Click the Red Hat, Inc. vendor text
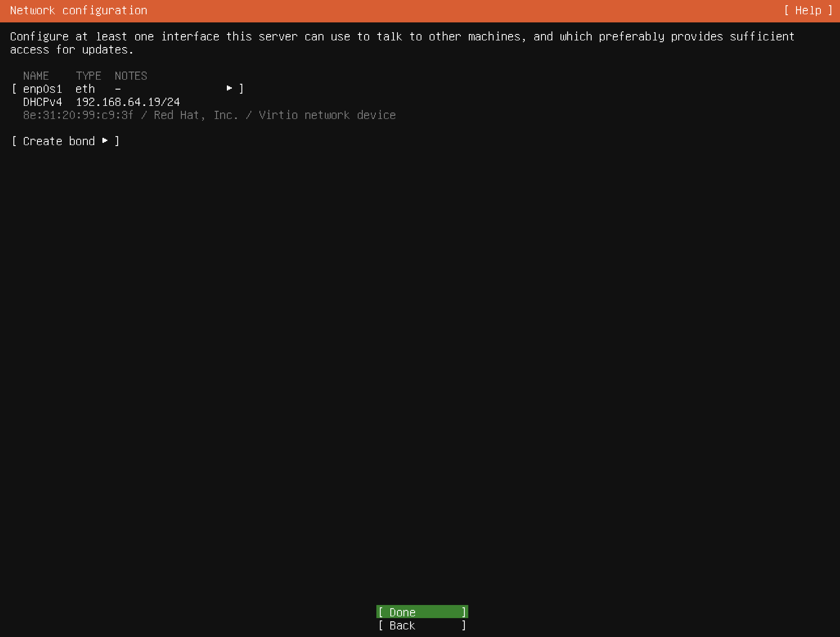840x637 pixels. (195, 115)
